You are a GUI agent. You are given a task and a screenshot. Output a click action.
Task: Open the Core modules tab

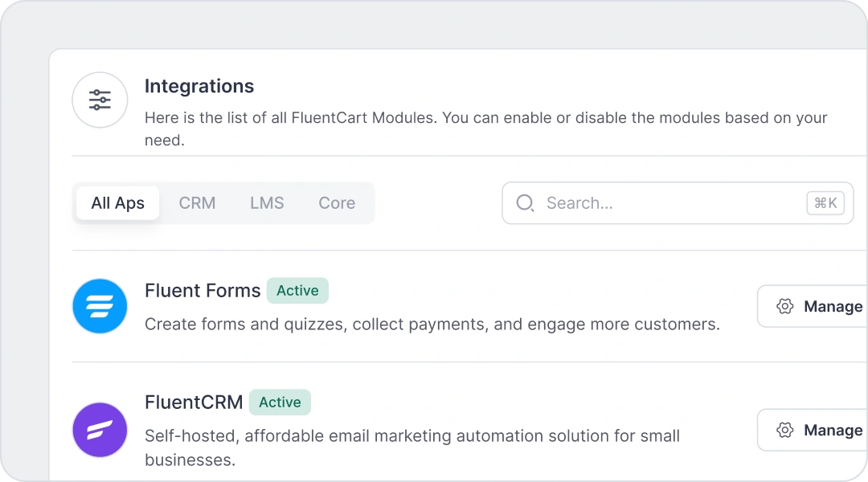(337, 202)
